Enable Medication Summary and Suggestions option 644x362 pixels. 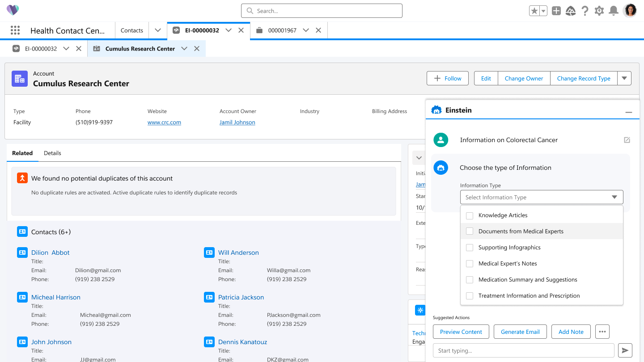pos(470,280)
